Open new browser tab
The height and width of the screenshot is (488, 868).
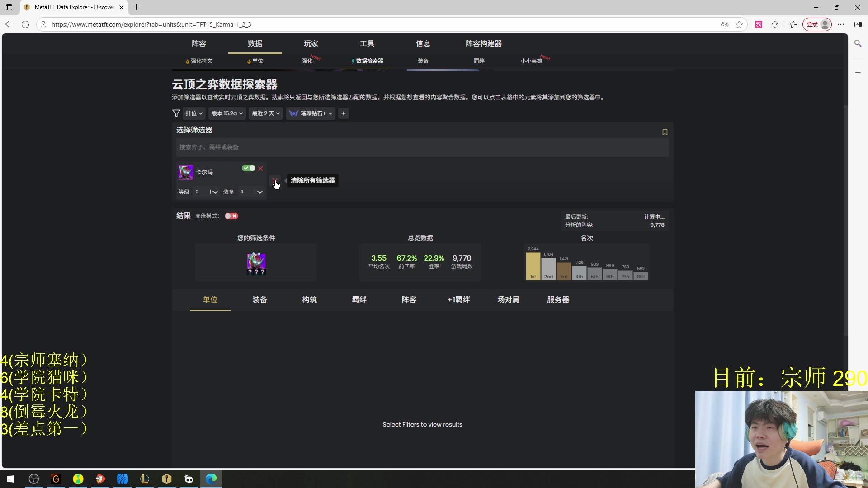(x=136, y=7)
